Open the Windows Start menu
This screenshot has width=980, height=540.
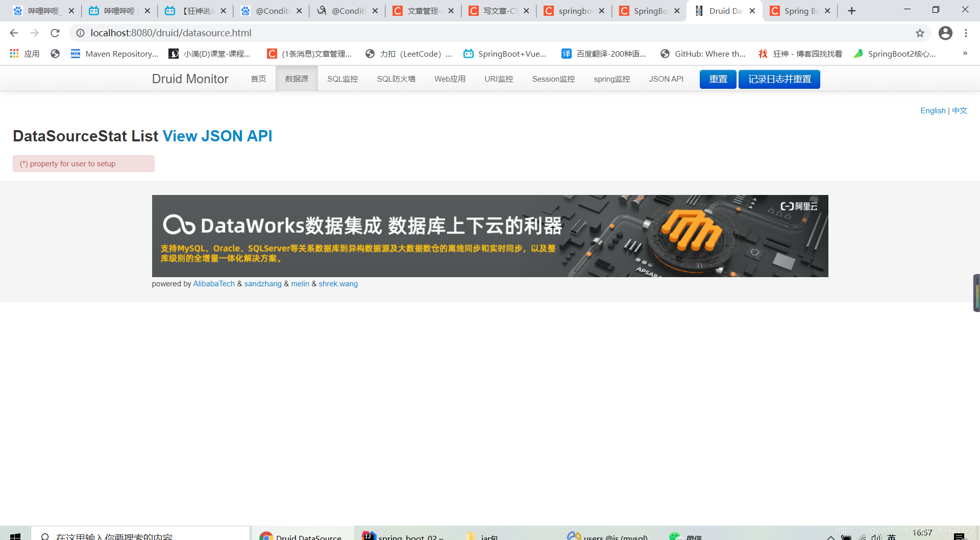coord(15,536)
